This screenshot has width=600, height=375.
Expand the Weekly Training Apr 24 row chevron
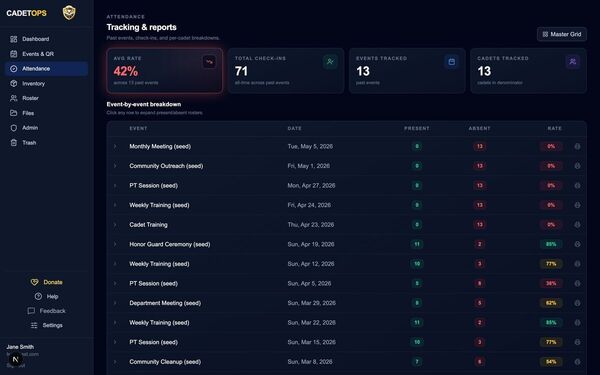pos(115,205)
